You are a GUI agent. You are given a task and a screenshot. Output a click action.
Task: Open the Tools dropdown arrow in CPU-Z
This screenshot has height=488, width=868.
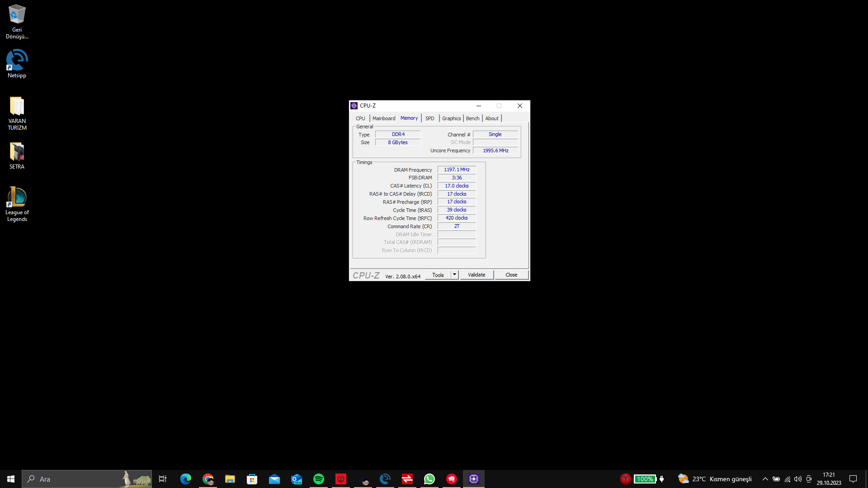coord(455,274)
